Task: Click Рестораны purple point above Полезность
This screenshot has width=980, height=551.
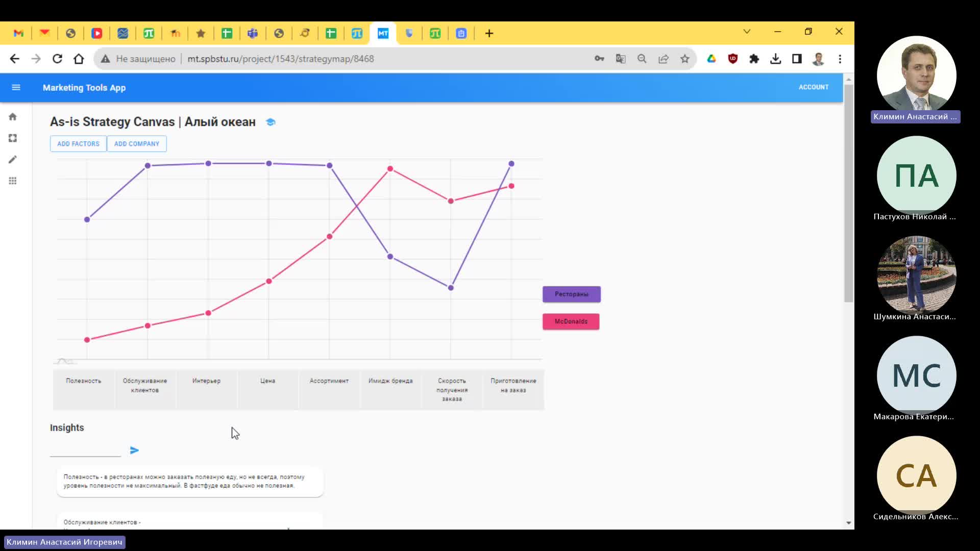Action: (x=87, y=219)
